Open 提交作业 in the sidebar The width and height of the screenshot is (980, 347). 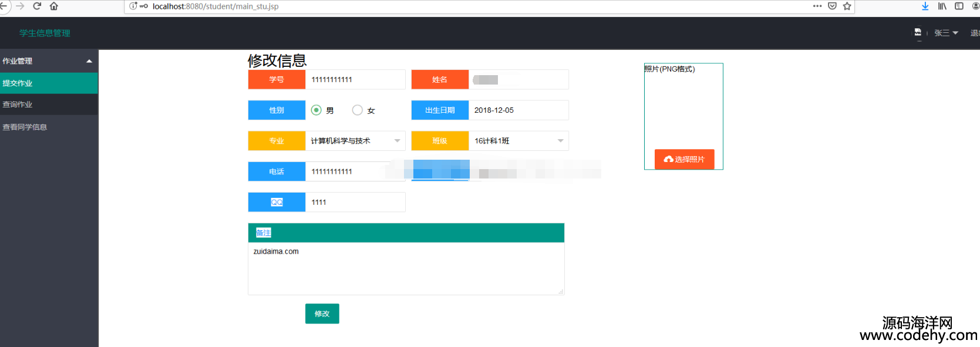[x=49, y=83]
